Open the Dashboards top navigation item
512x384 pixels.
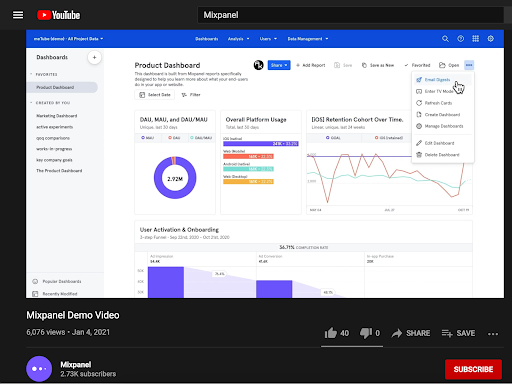pos(207,39)
